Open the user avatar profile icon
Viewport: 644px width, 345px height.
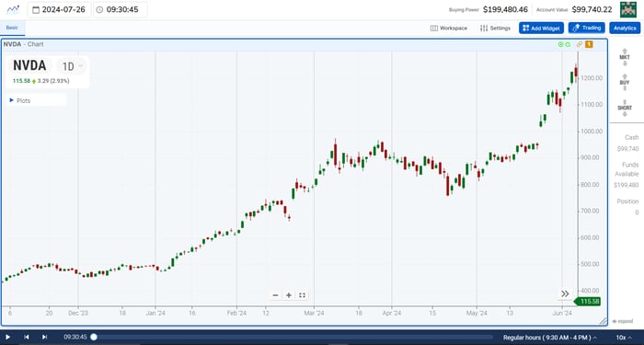pyautogui.click(x=628, y=9)
